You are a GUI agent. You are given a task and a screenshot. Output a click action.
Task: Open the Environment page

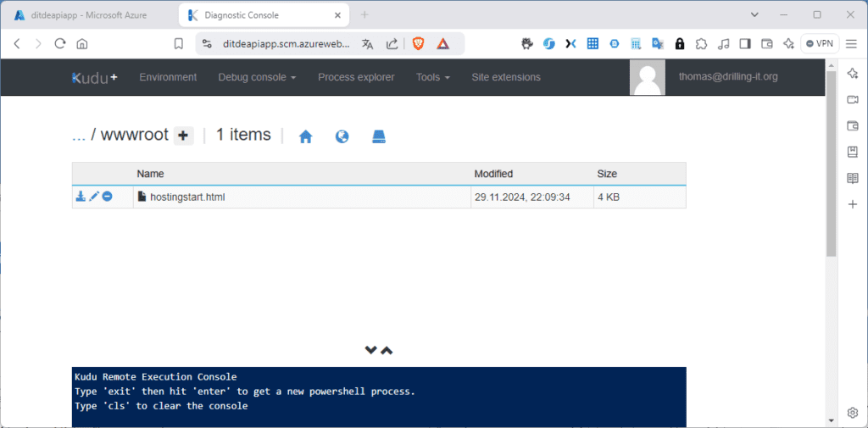168,77
